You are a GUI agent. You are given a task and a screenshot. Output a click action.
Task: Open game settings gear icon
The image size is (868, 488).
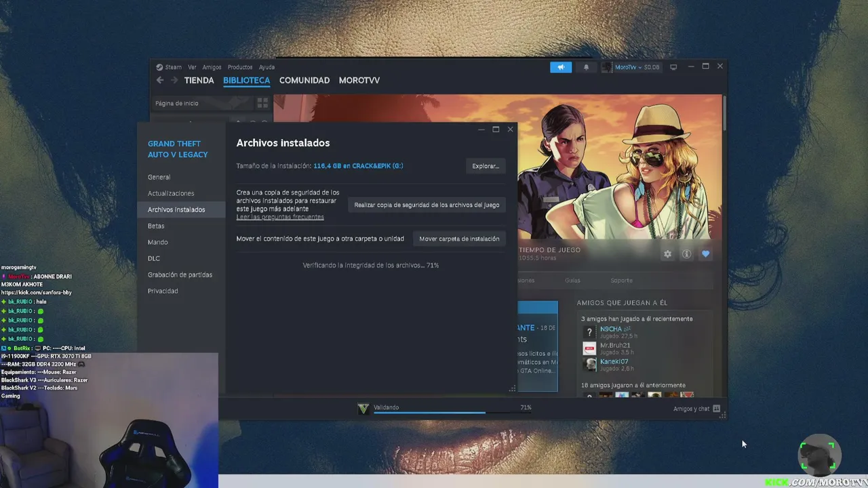point(667,253)
